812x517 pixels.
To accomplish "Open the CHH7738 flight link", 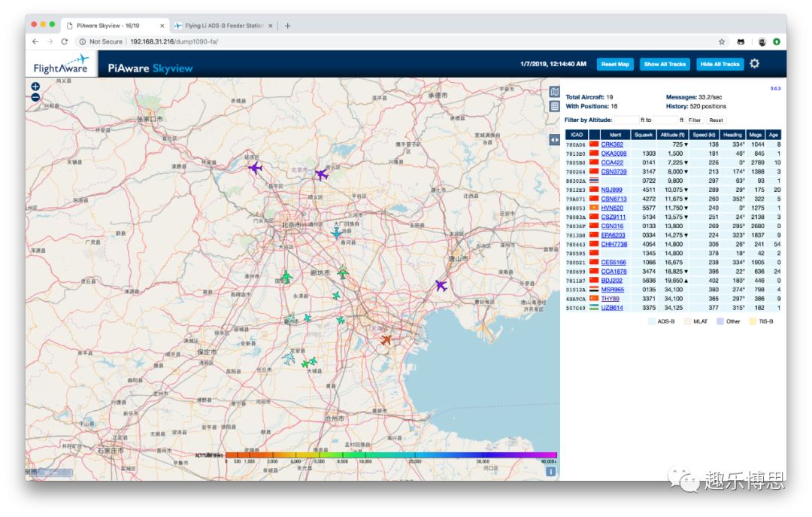I will click(x=614, y=245).
